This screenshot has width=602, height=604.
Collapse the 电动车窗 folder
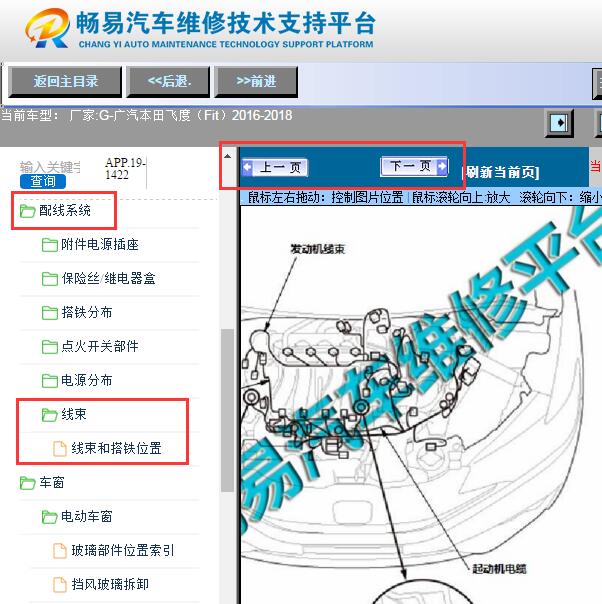pos(87,517)
